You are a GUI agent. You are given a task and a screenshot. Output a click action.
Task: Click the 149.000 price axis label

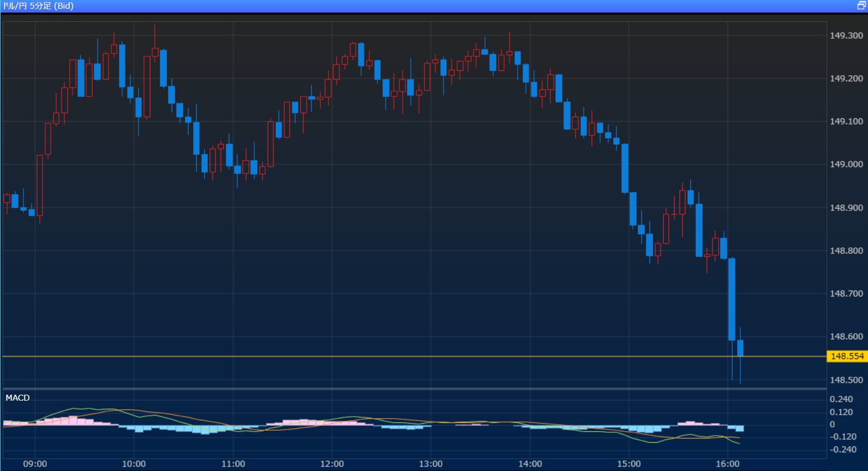(x=846, y=164)
